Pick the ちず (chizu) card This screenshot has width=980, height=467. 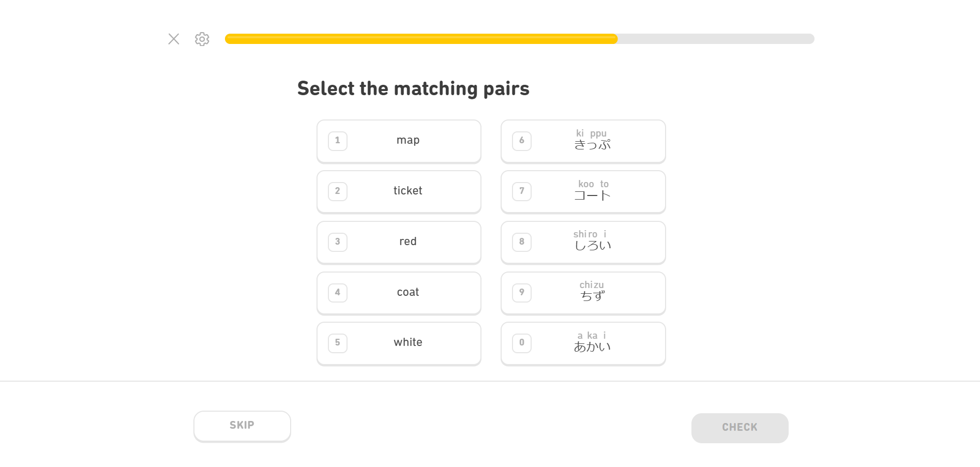593,293
